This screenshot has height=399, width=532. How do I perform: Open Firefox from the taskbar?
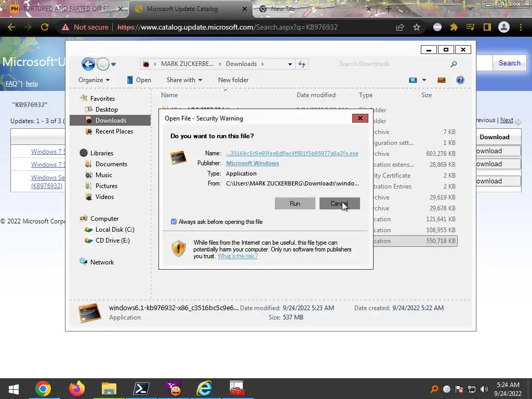[x=77, y=389]
